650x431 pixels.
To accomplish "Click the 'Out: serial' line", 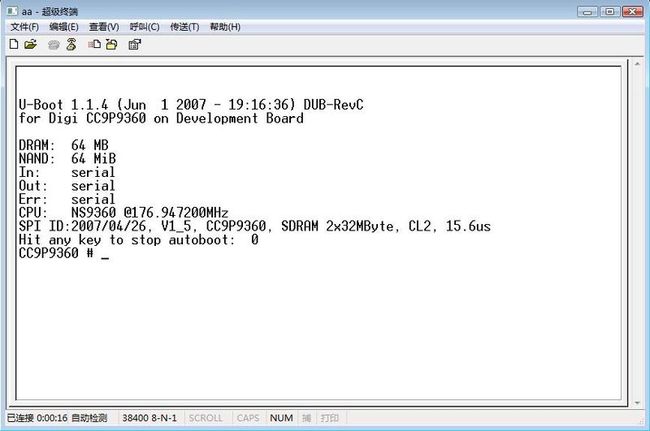I will pos(67,186).
